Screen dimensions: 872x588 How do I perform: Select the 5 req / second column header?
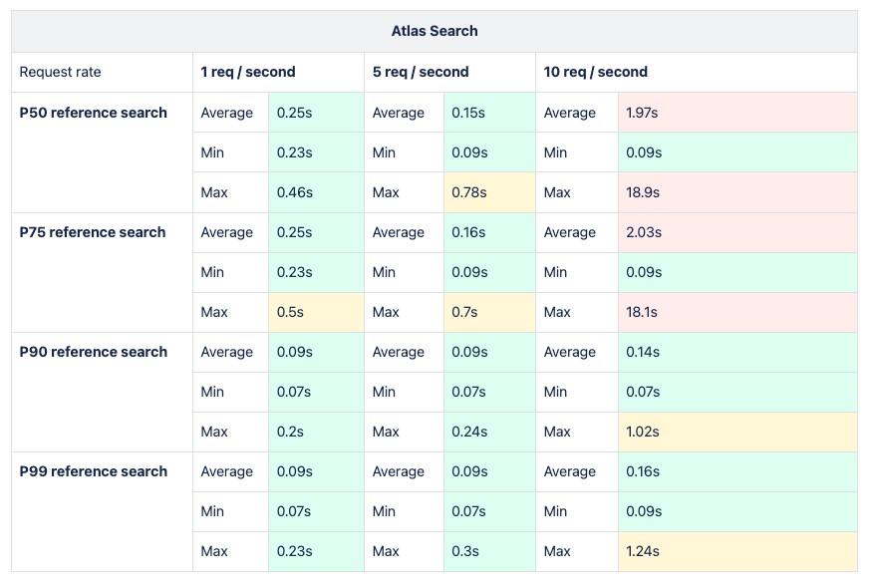coord(421,72)
